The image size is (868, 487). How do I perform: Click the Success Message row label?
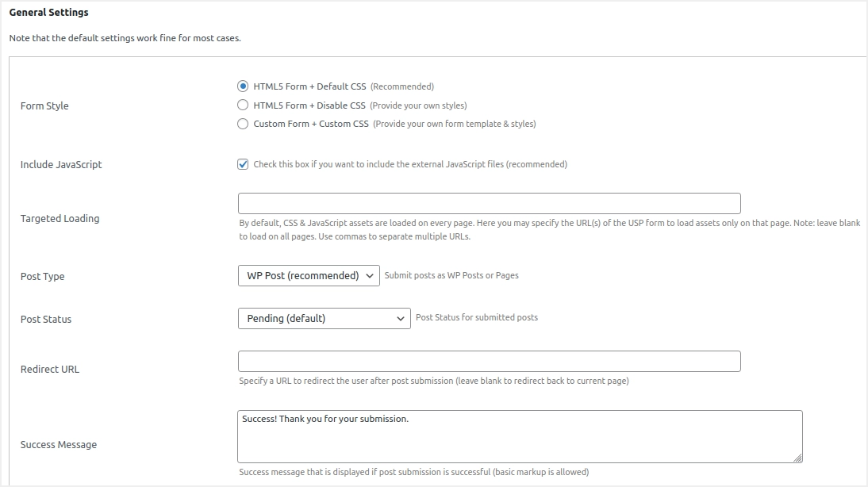click(x=59, y=445)
